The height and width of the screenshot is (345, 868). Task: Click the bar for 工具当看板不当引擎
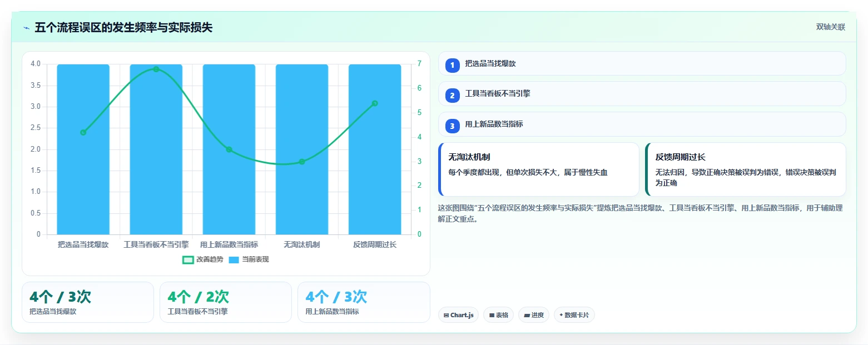(x=156, y=149)
